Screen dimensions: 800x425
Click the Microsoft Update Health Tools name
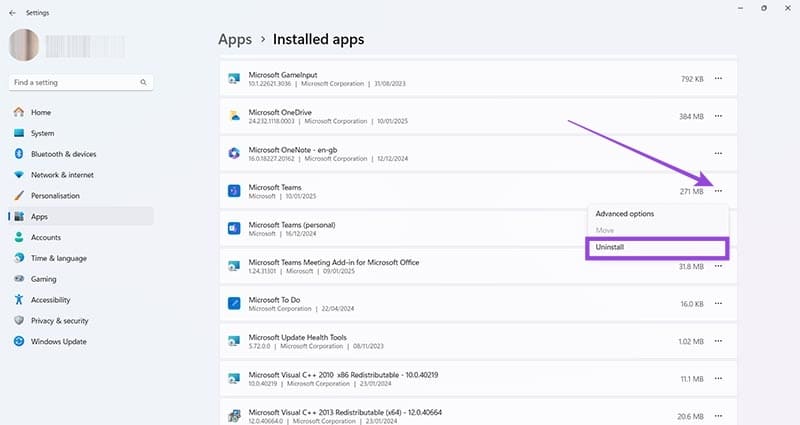point(297,337)
